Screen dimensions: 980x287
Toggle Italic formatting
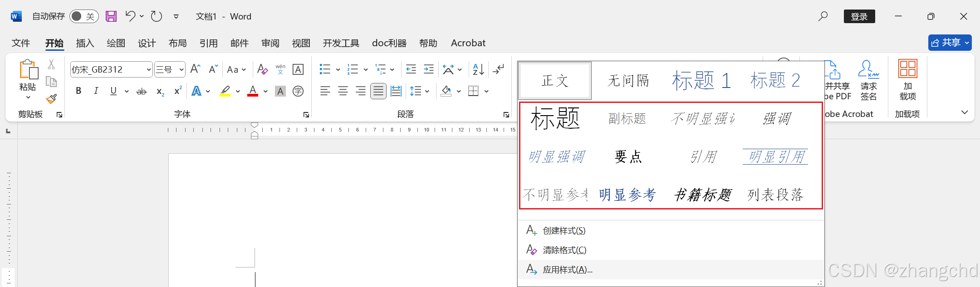pyautogui.click(x=96, y=91)
